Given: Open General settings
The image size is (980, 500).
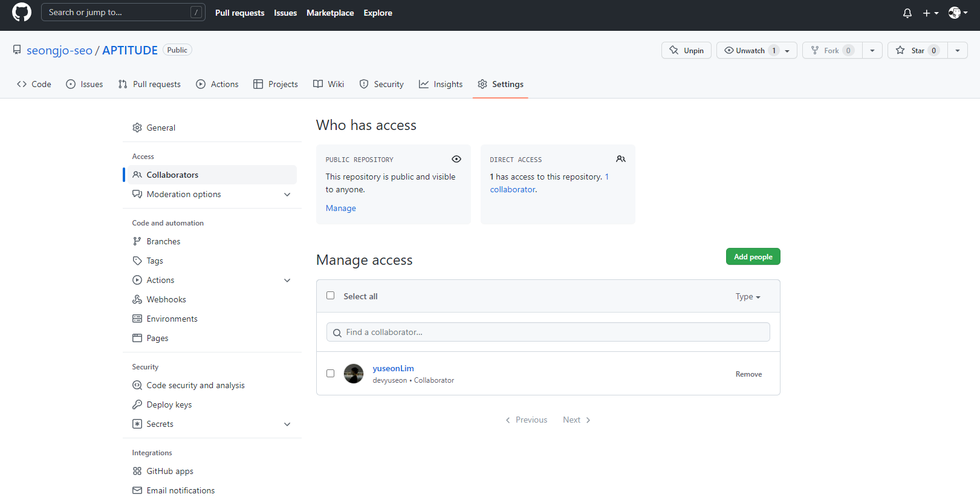Looking at the screenshot, I should coord(212,128).
